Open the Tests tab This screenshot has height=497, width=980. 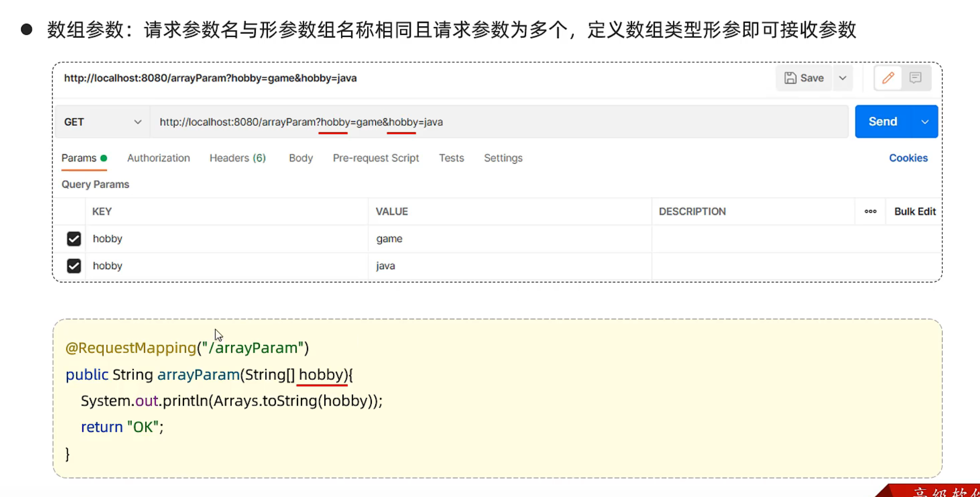click(x=452, y=158)
